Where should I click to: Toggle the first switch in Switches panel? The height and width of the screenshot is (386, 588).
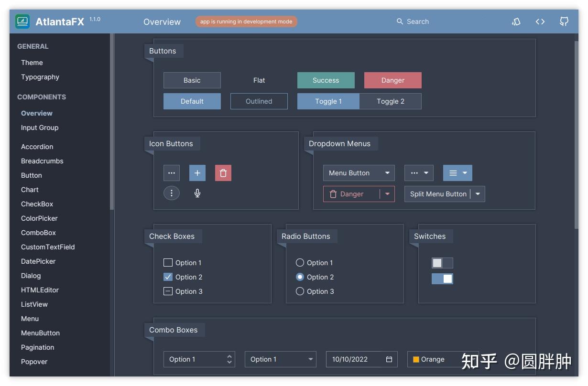point(442,263)
